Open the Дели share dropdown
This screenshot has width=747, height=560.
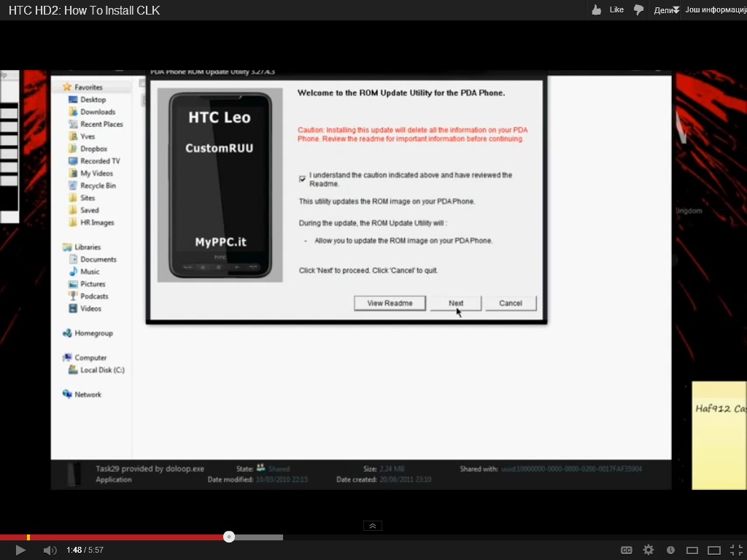pyautogui.click(x=667, y=10)
